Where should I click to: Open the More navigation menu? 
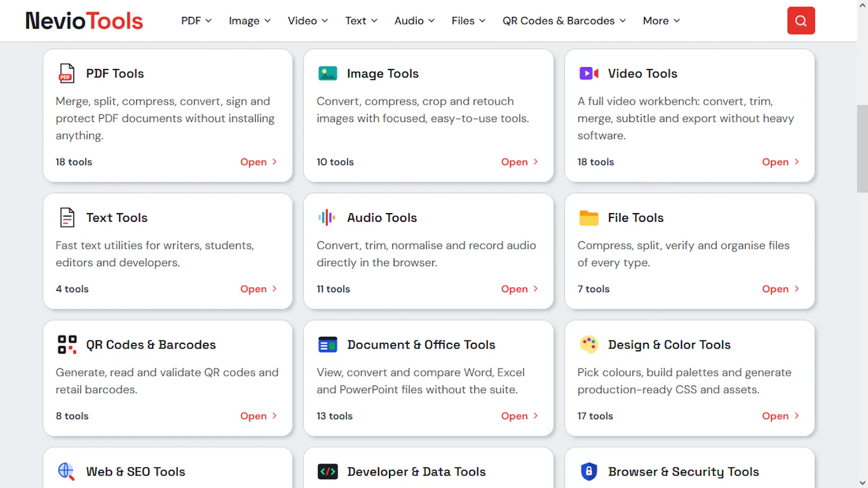(x=661, y=21)
